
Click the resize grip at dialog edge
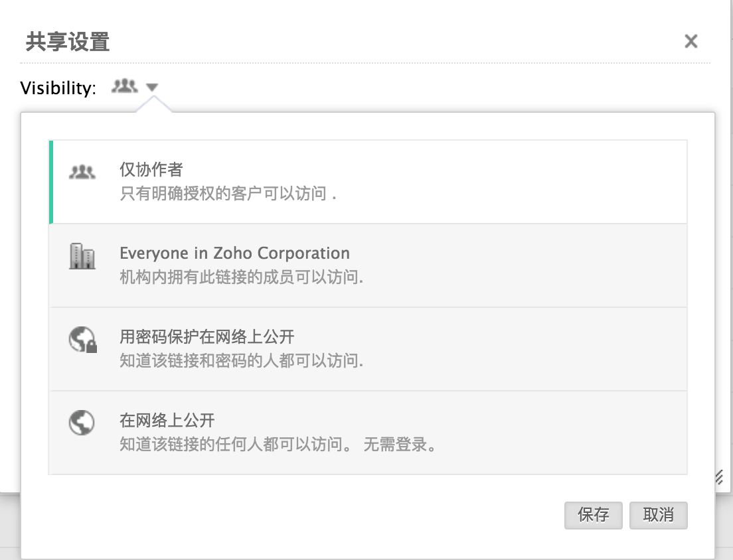click(718, 478)
